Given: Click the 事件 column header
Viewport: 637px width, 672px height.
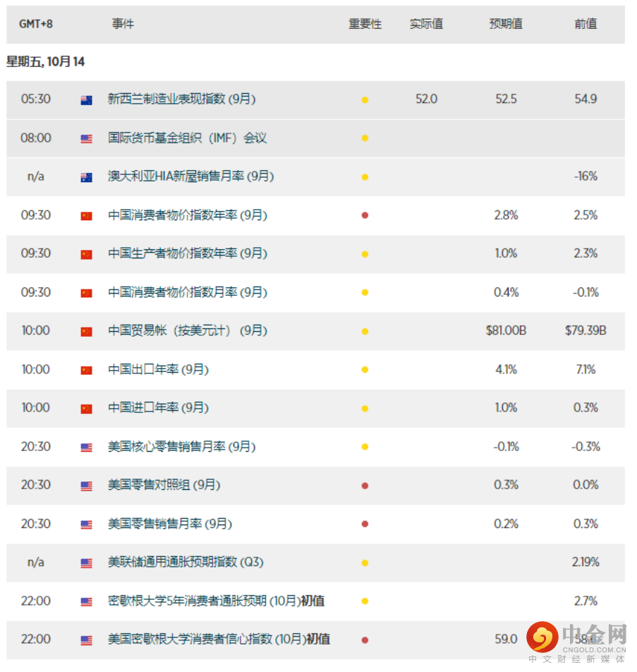Looking at the screenshot, I should [x=123, y=23].
